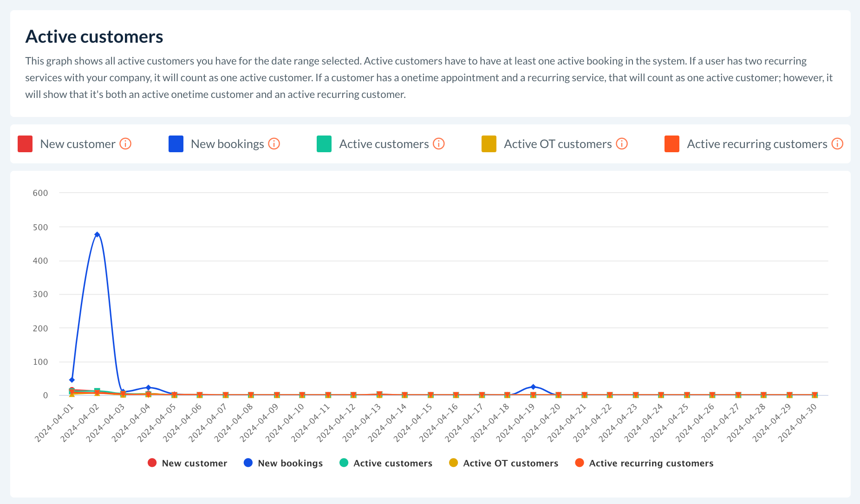Click info icon beside New customer

tap(125, 144)
